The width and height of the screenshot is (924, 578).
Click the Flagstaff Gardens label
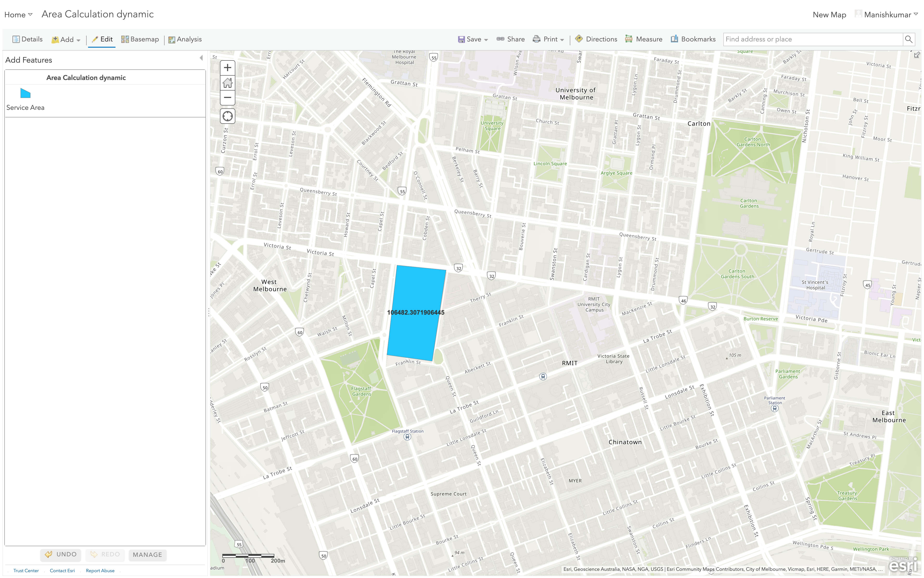tap(361, 391)
